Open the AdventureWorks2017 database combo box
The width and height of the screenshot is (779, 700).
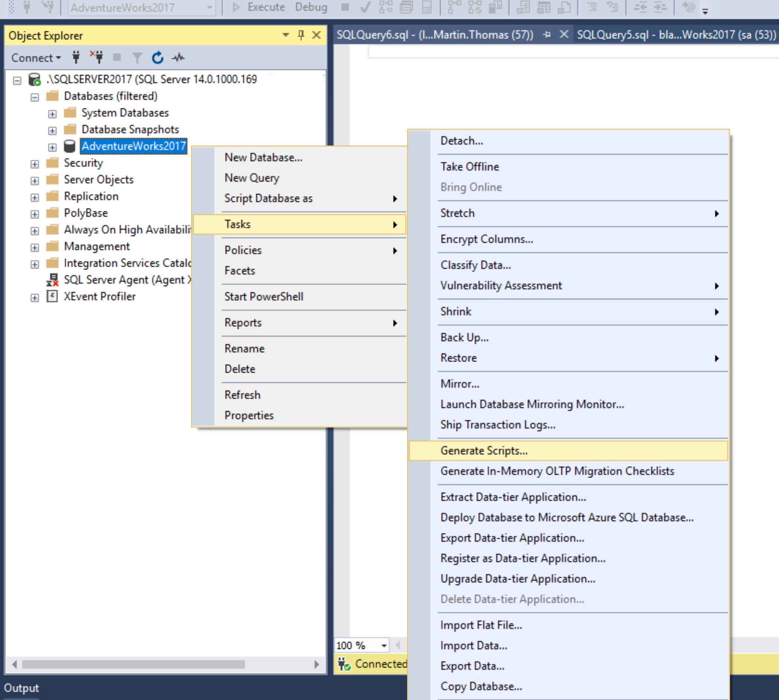coord(210,7)
